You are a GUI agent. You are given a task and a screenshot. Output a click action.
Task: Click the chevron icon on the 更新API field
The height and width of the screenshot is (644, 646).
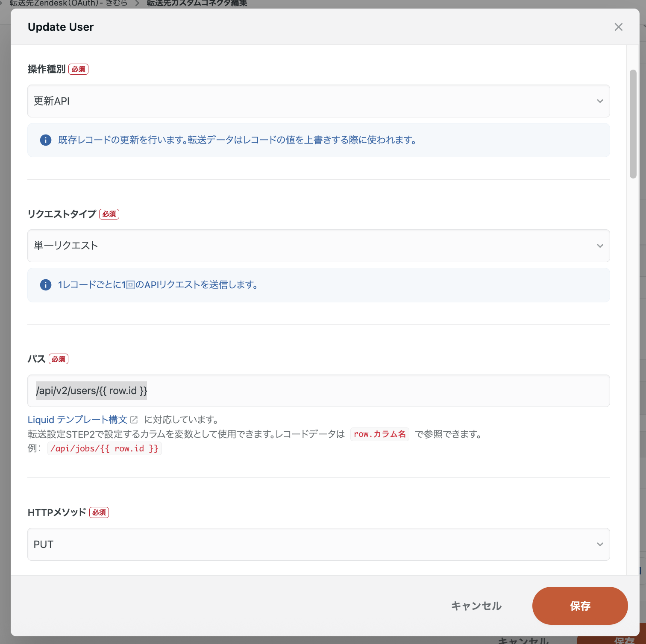coord(600,101)
